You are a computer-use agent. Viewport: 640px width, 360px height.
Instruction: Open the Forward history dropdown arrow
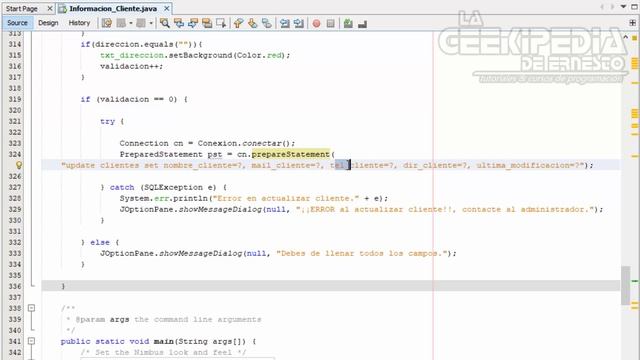click(151, 23)
